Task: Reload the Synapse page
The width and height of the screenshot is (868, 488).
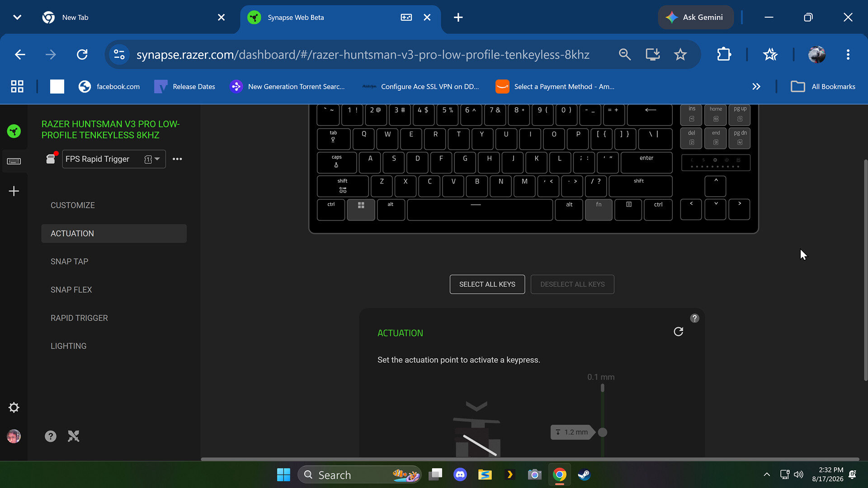Action: (x=82, y=55)
